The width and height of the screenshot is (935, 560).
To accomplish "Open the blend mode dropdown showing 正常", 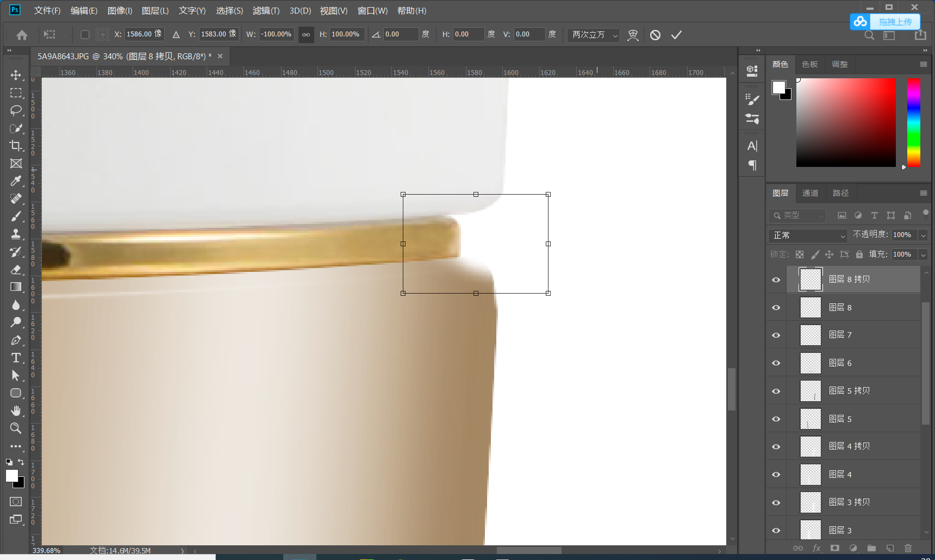I will pos(808,235).
